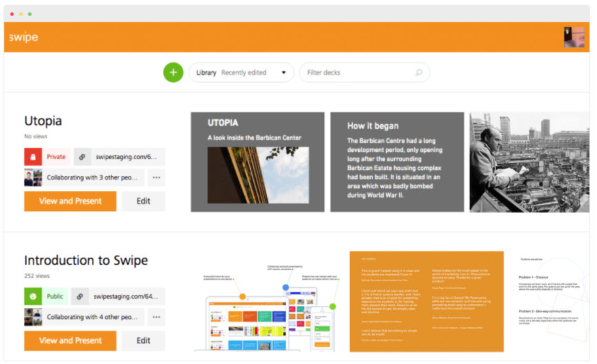
Task: Open more options for Introduction to Swipe collaborators
Action: (156, 317)
